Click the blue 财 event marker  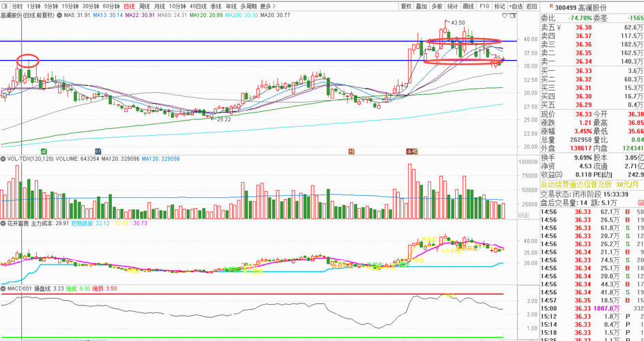pos(98,152)
